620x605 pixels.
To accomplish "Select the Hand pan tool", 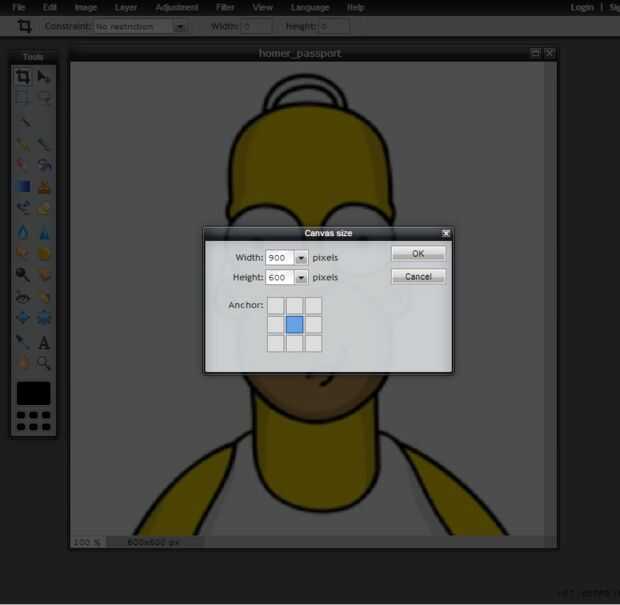I will pyautogui.click(x=23, y=362).
